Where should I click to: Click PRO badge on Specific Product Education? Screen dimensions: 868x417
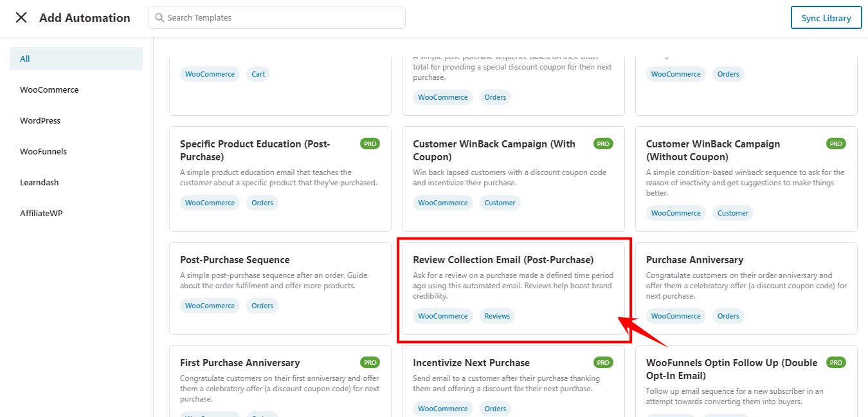tap(370, 144)
